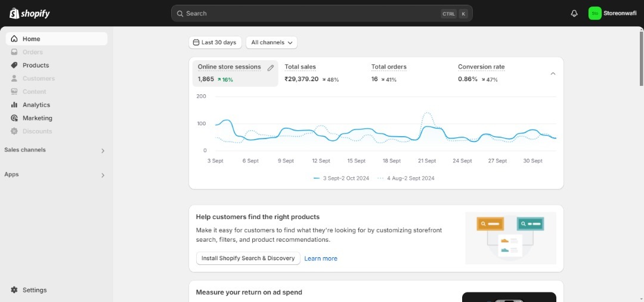Screen dimensions: 644x302
Task: Click the Shopify logo in header
Action: 30,13
